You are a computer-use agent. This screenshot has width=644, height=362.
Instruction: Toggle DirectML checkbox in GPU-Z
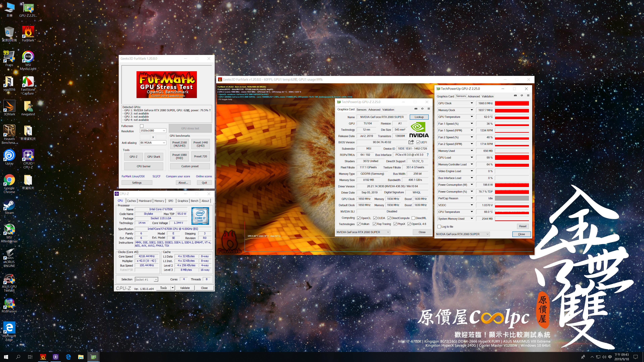click(x=414, y=218)
